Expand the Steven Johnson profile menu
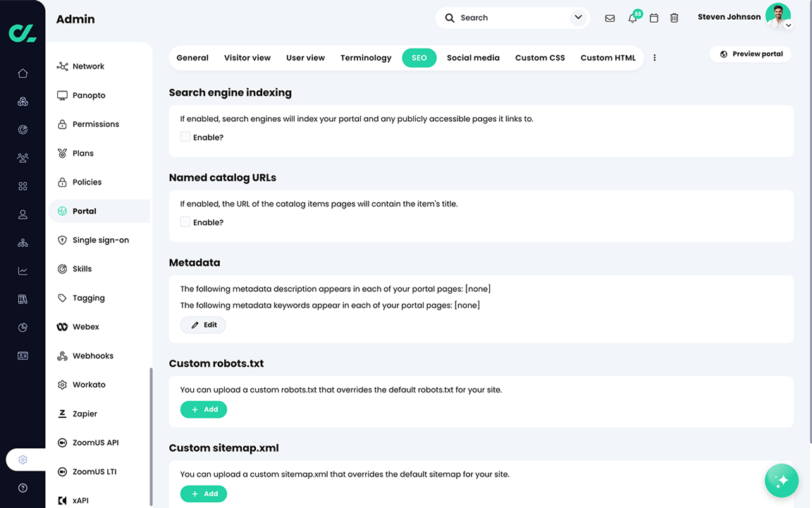 click(789, 25)
